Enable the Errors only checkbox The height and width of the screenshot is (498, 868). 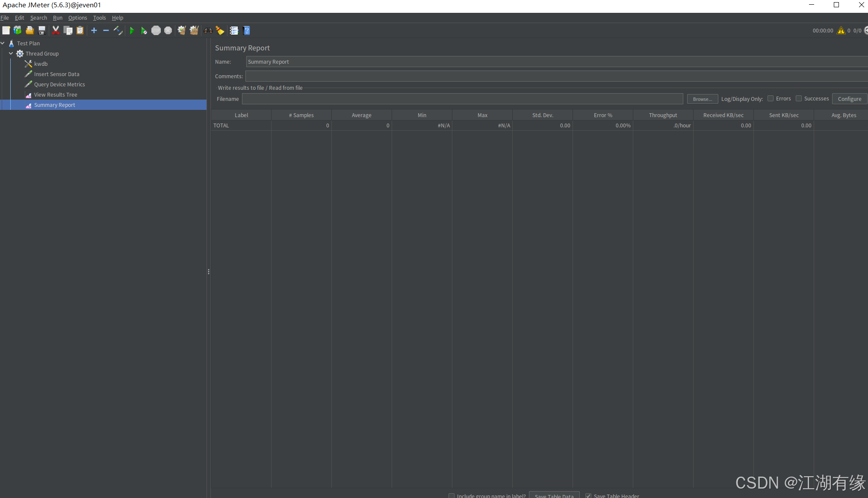click(x=771, y=98)
